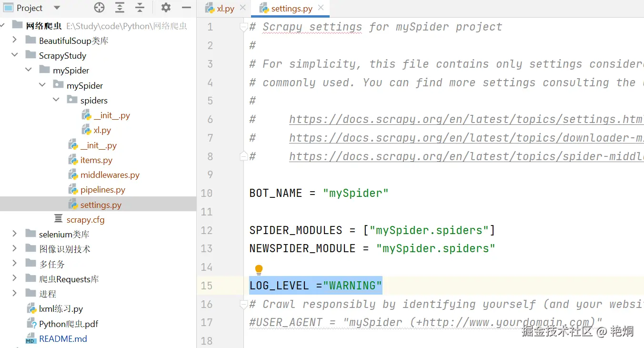The height and width of the screenshot is (348, 644).
Task: Select middlewares.py in the project tree
Action: point(110,175)
